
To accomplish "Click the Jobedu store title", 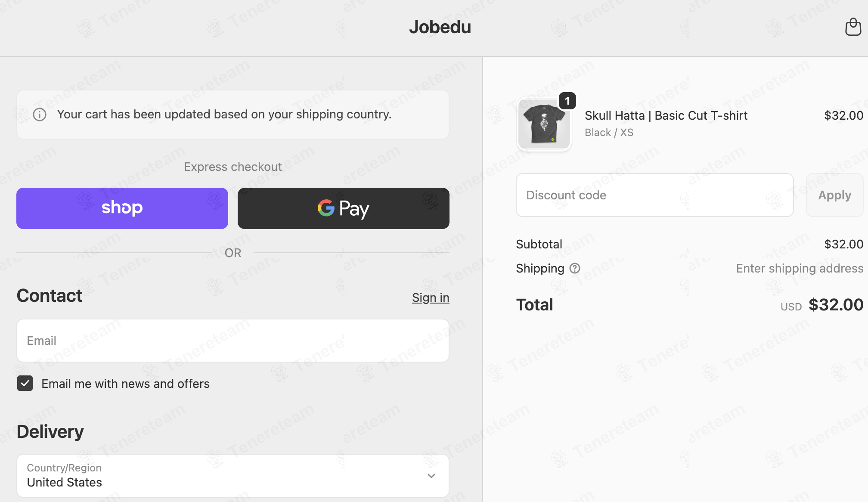I will click(x=440, y=27).
